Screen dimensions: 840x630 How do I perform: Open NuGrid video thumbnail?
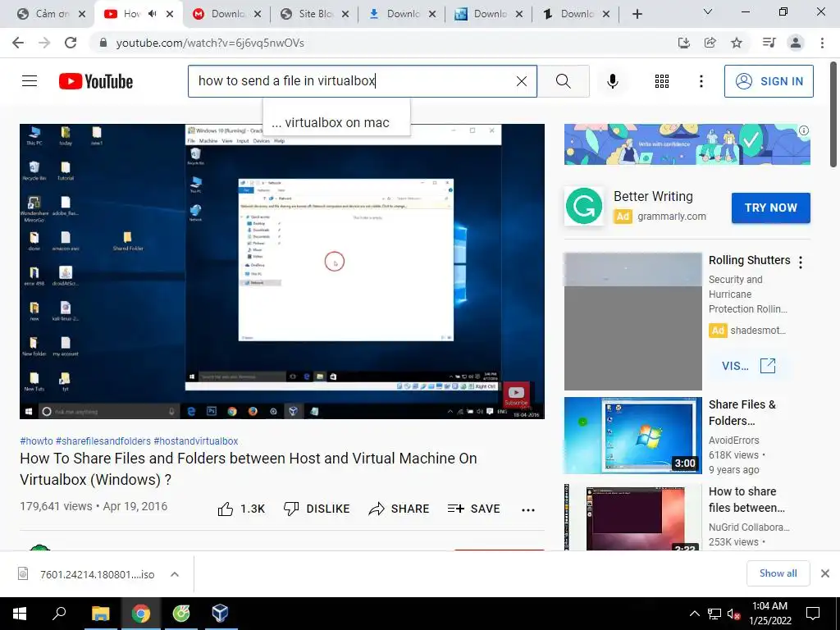[632, 518]
